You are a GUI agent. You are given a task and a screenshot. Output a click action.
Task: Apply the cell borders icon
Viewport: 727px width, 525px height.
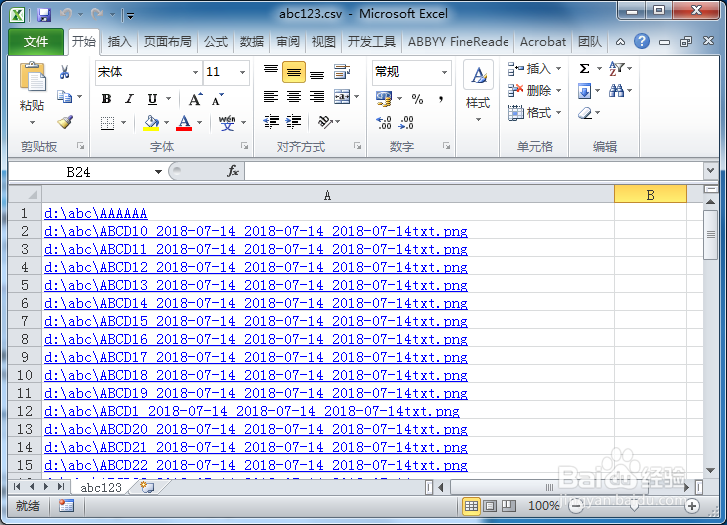[107, 123]
